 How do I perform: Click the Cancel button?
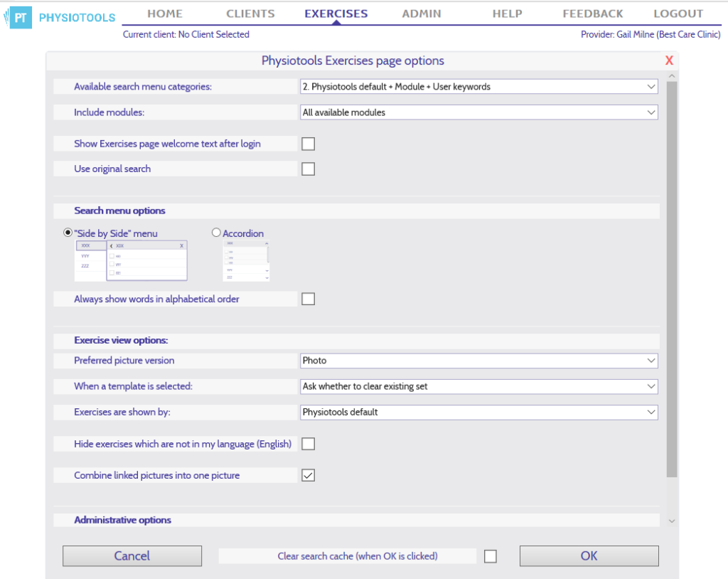(x=132, y=556)
